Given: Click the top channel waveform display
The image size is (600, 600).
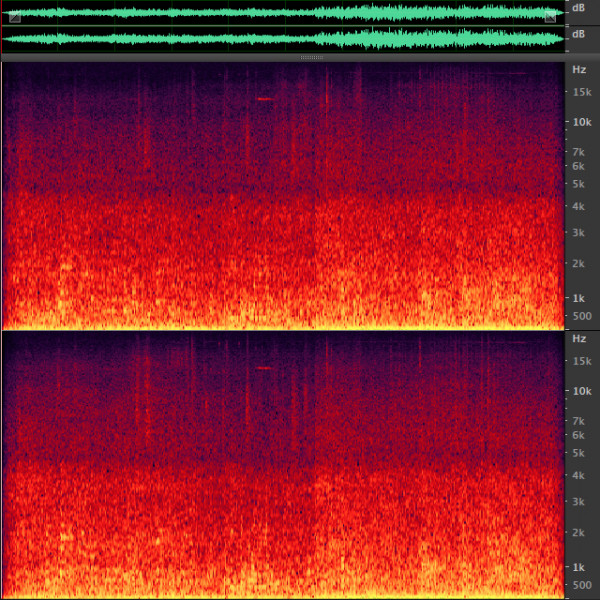Looking at the screenshot, I should pos(283,13).
